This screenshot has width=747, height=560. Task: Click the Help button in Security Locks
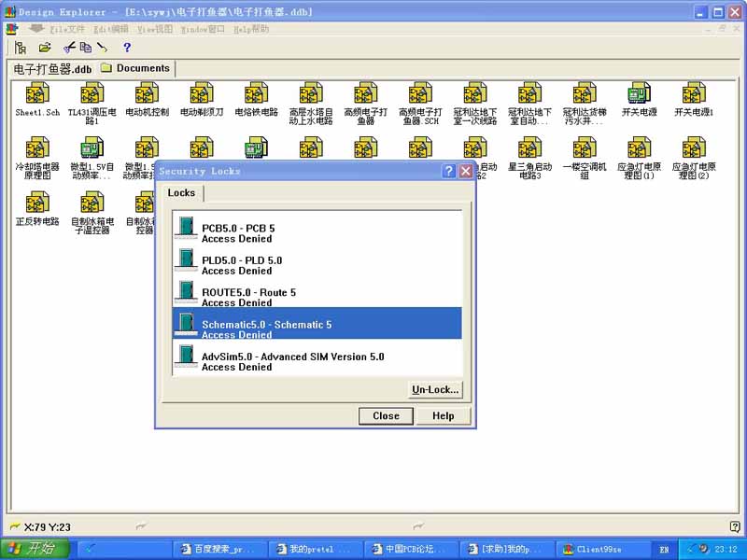pyautogui.click(x=443, y=415)
